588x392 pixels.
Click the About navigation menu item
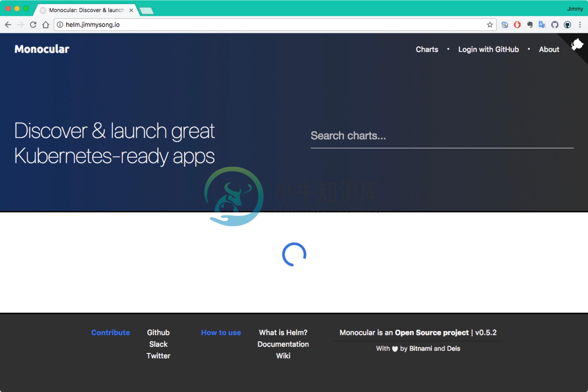pyautogui.click(x=549, y=49)
